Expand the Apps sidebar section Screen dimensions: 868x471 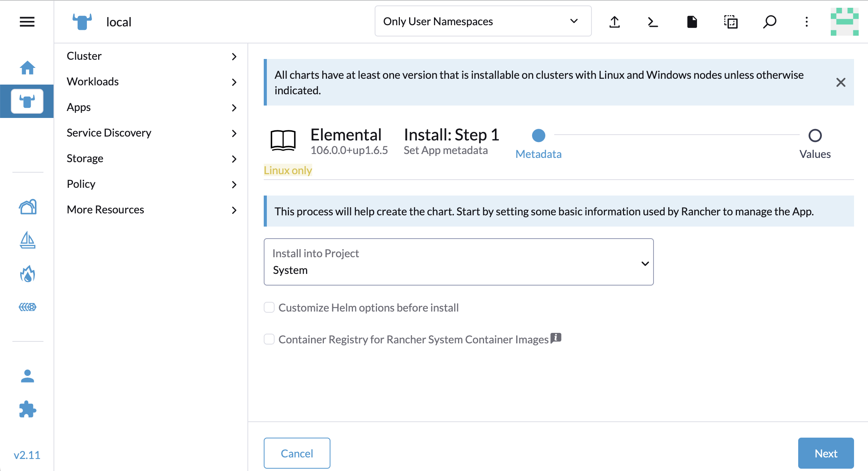(x=151, y=107)
